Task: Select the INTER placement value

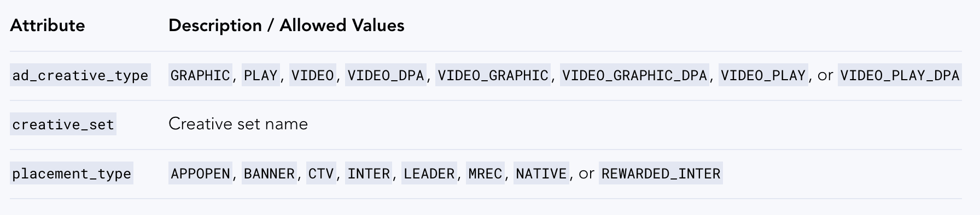Action: coord(369,174)
